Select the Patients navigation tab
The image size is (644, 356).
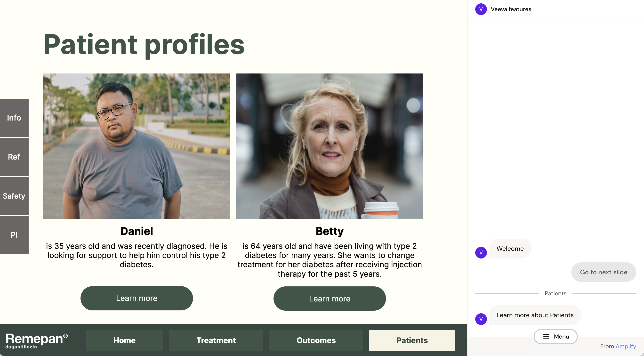click(412, 340)
